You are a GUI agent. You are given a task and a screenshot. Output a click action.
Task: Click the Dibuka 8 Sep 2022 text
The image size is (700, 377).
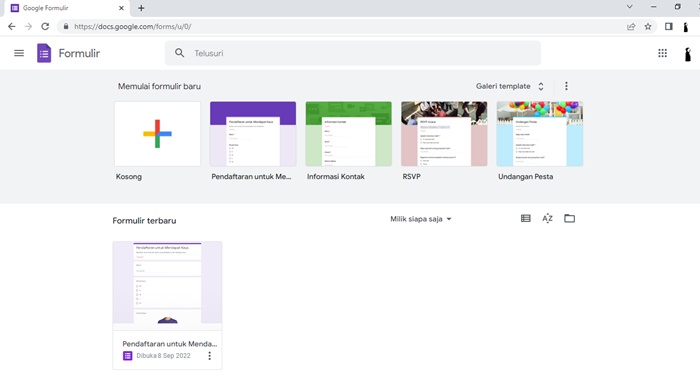coord(163,356)
